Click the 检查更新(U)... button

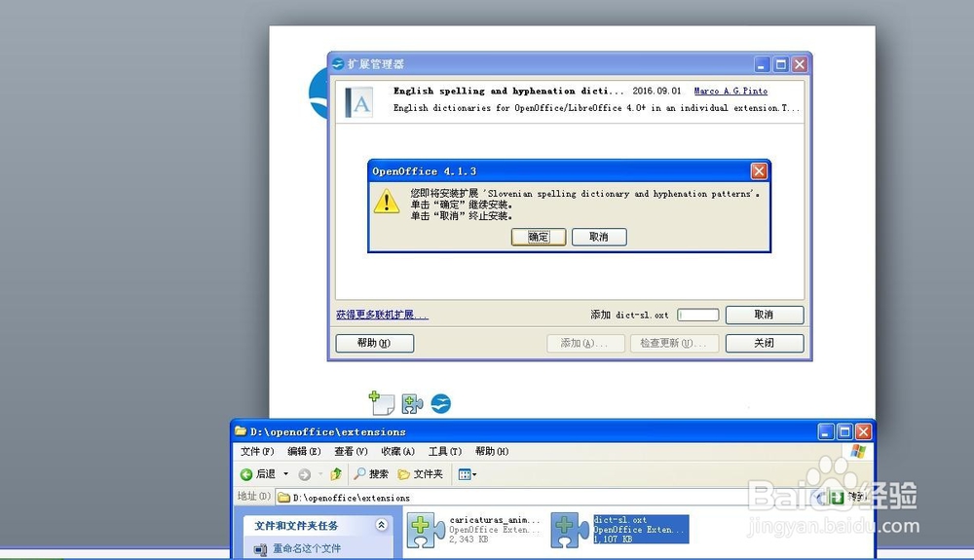pos(674,343)
